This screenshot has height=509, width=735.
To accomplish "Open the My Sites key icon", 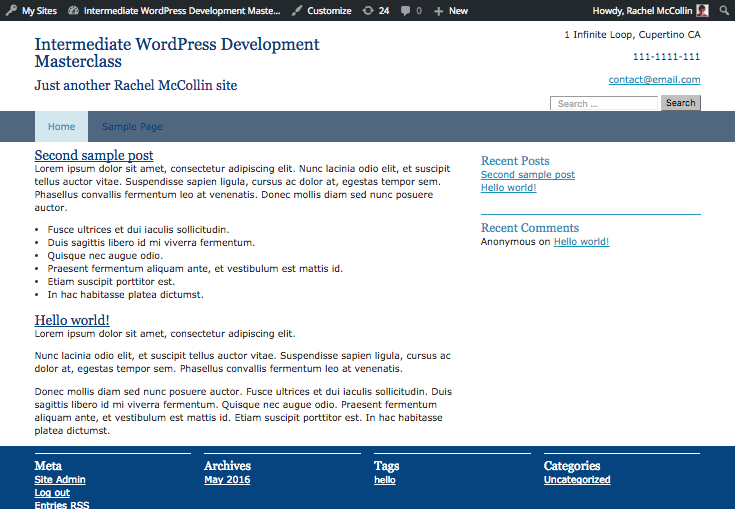I will point(11,10).
